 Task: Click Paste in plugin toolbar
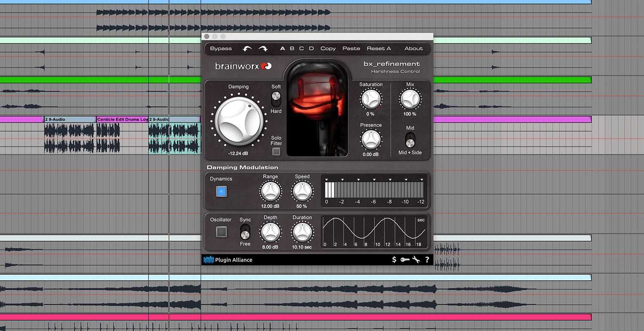pyautogui.click(x=351, y=49)
